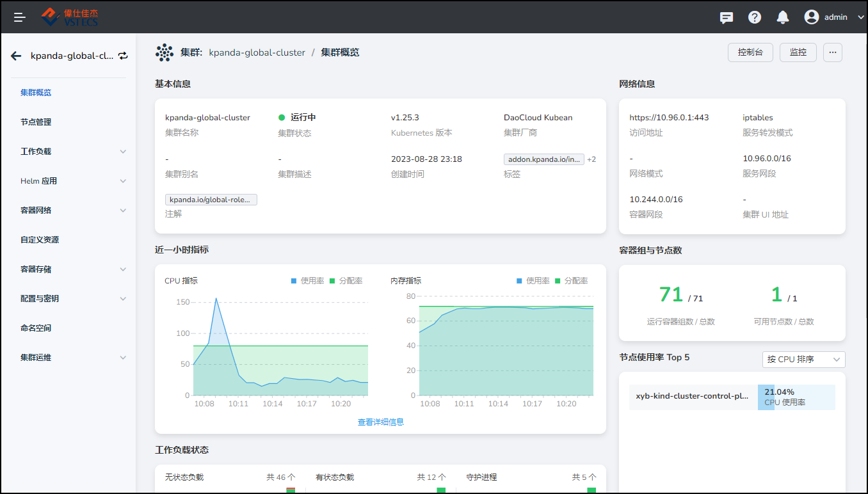Viewport: 868px width, 494px height.
Task: Show the +2 additional labels
Action: [591, 159]
